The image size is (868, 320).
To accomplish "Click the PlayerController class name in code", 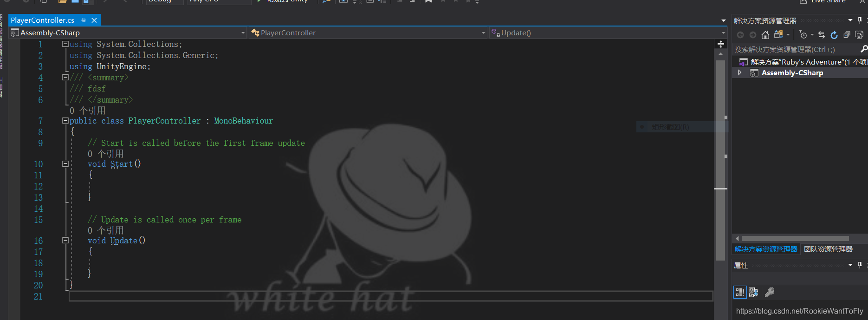I will click(165, 121).
